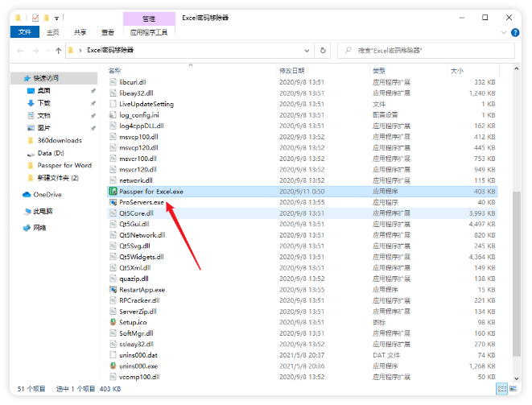The height and width of the screenshot is (405, 532).
Task: Click the search box for Excel密码移除器
Action: click(427, 50)
